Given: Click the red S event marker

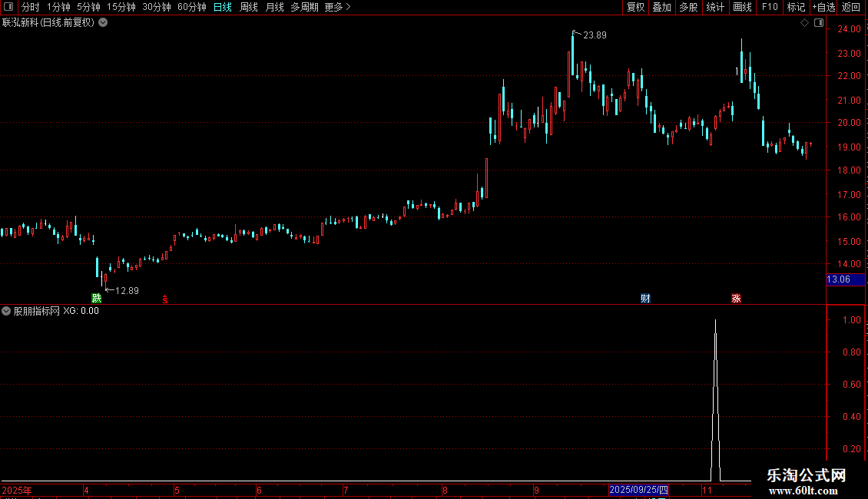Looking at the screenshot, I should [x=165, y=299].
